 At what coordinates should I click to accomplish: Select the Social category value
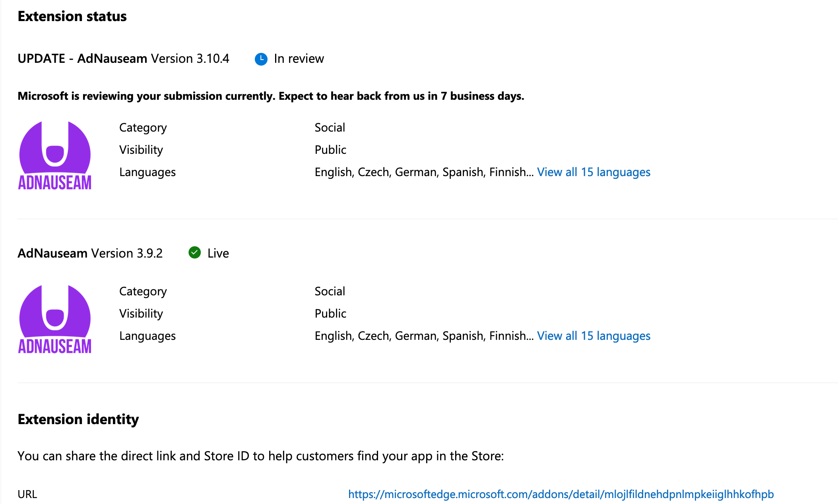point(330,127)
